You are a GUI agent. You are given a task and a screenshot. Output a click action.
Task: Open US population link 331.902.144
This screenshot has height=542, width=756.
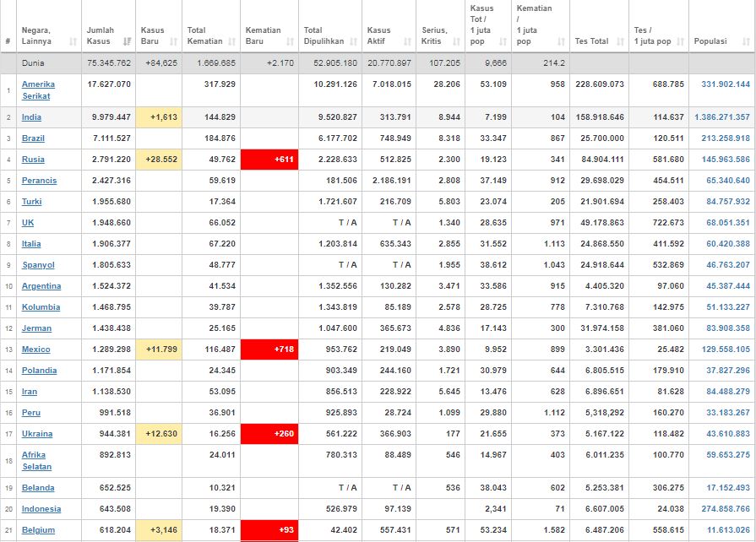726,84
